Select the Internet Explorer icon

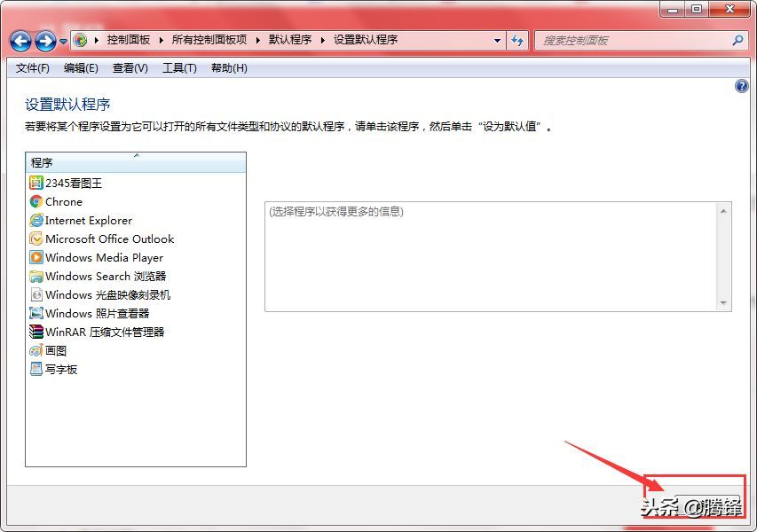36,221
